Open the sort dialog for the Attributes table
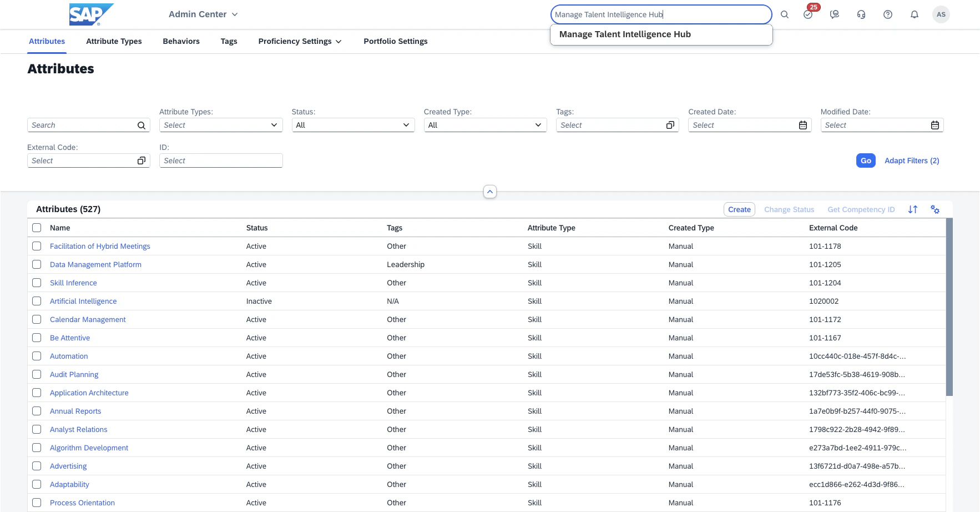The height and width of the screenshot is (512, 980). [x=913, y=209]
